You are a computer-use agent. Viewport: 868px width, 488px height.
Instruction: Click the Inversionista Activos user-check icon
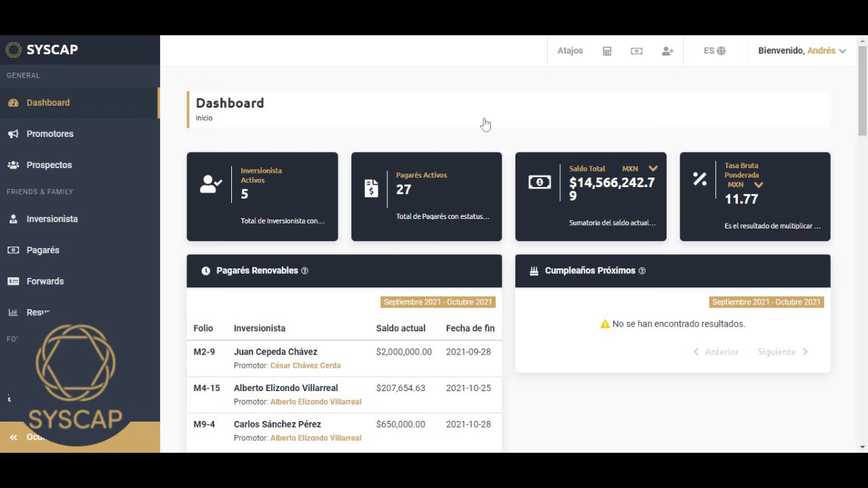(x=211, y=184)
